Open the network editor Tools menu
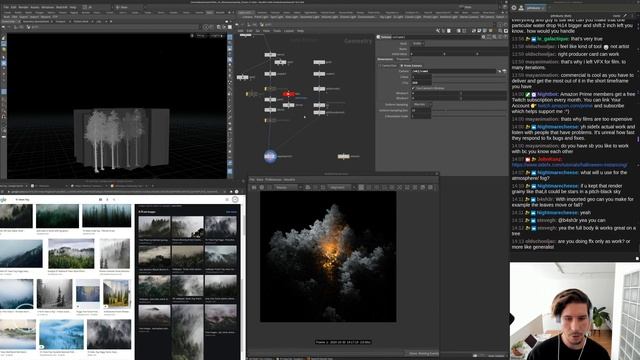Image resolution: width=640 pixels, height=360 pixels. coord(277,31)
